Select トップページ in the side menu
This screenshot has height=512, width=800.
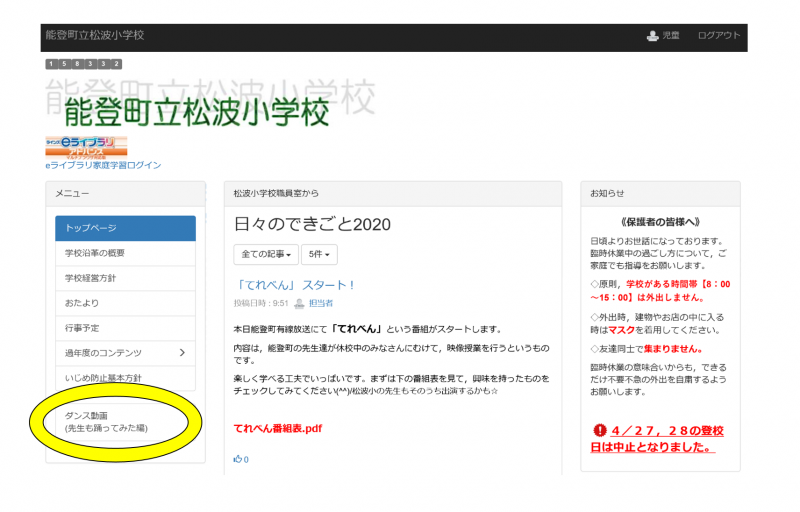pyautogui.click(x=125, y=228)
